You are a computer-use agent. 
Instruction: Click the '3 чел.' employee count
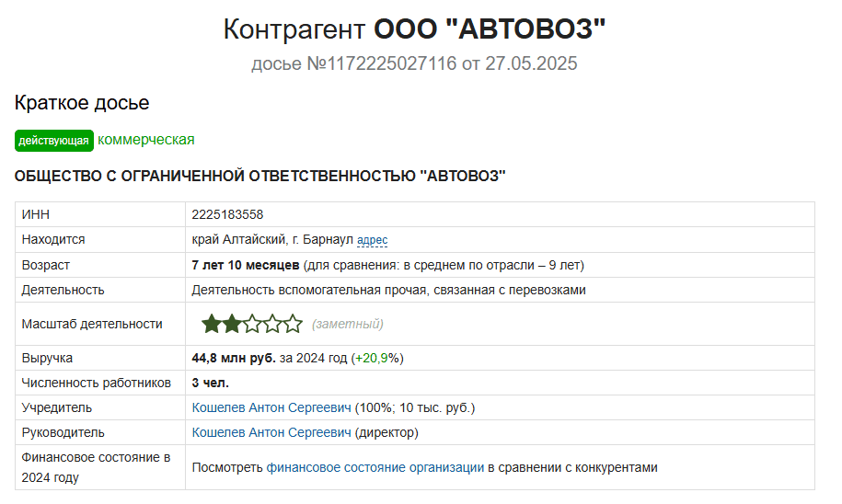211,384
